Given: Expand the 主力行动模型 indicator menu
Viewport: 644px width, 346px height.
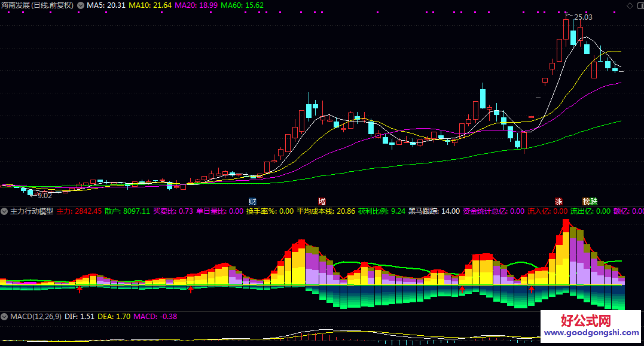Looking at the screenshot, I should pos(4,211).
